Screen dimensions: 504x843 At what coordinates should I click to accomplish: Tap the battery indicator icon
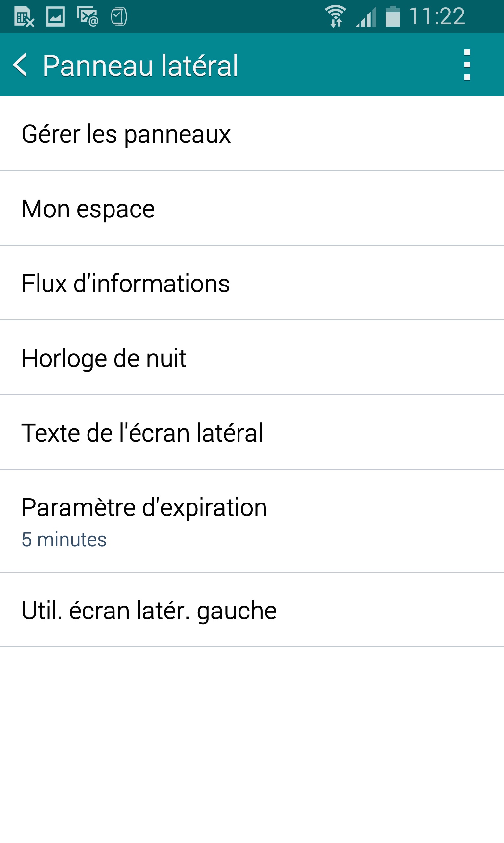pos(392,16)
